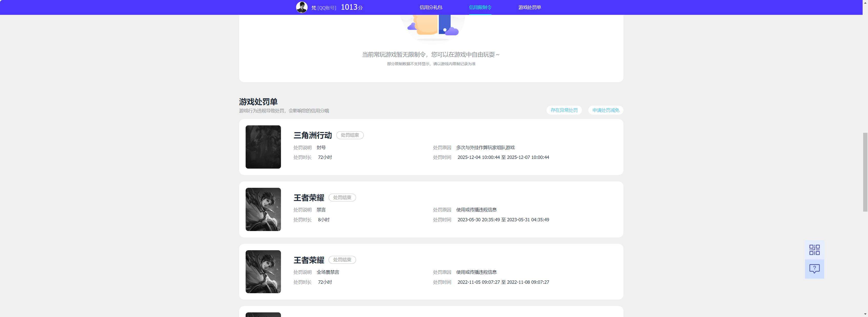Click the 王者荣耀 title of the 禁言 8小时 record

click(309, 198)
